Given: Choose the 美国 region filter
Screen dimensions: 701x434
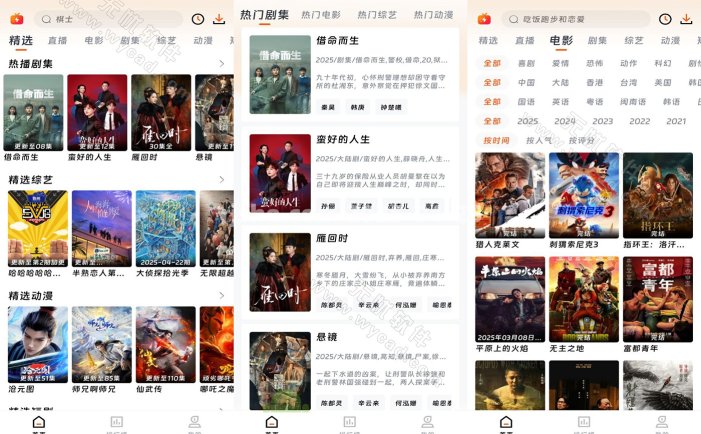Looking at the screenshot, I should pyautogui.click(x=663, y=83).
